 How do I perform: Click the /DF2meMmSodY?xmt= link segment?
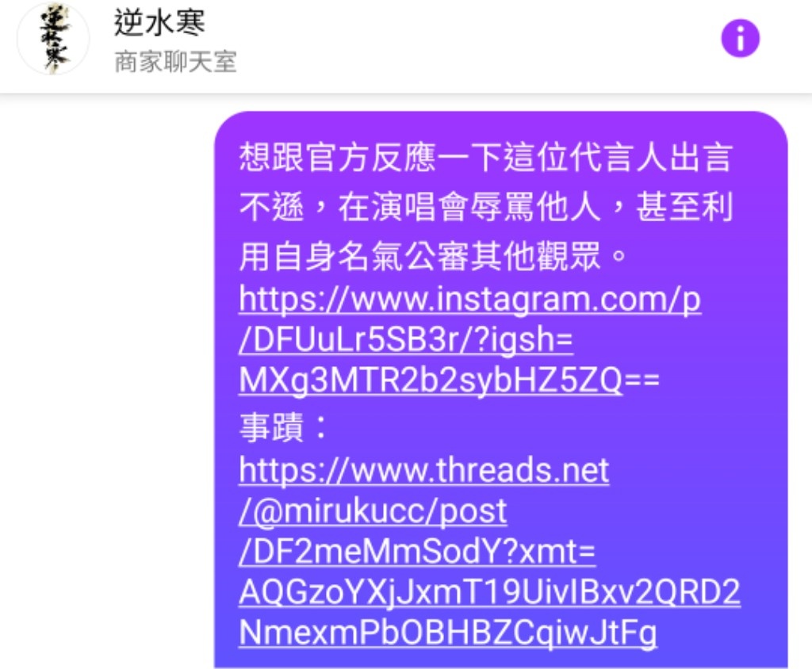(x=417, y=552)
